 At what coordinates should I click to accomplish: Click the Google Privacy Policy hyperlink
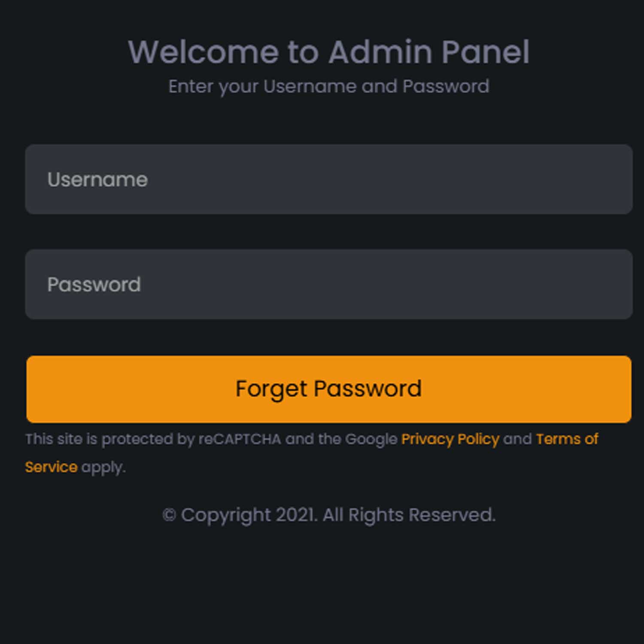tap(449, 439)
